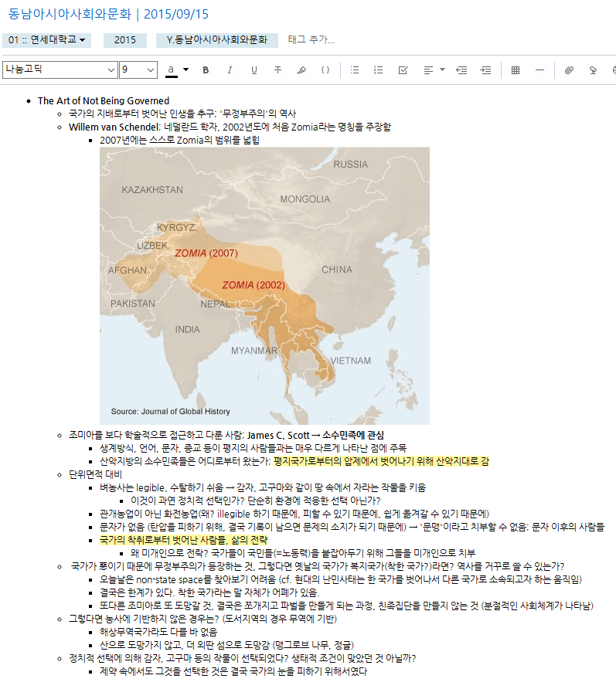Image resolution: width=616 pixels, height=689 pixels.
Task: Click the heading 'The Art of Not Being Governed'
Action: pyautogui.click(x=104, y=100)
